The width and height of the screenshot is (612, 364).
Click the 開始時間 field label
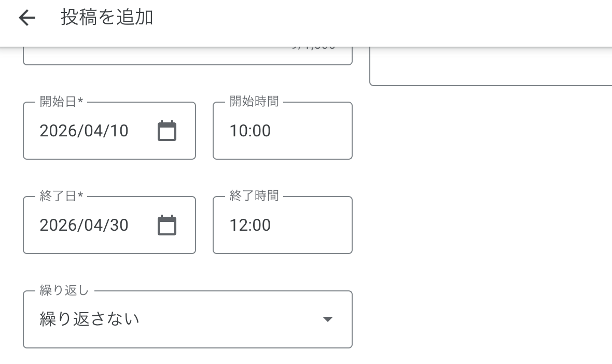pyautogui.click(x=254, y=102)
